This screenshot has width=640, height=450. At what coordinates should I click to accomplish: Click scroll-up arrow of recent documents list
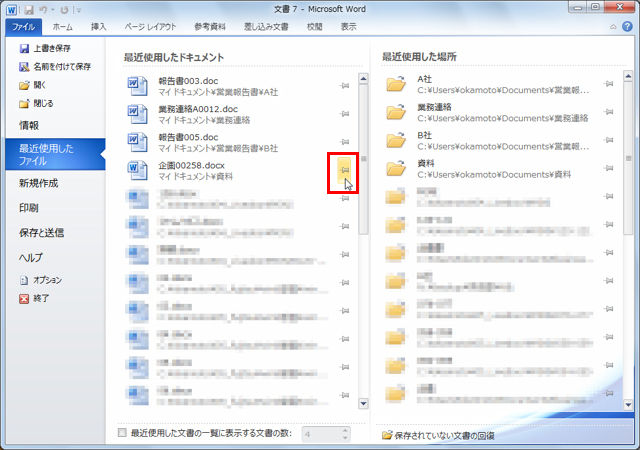363,78
